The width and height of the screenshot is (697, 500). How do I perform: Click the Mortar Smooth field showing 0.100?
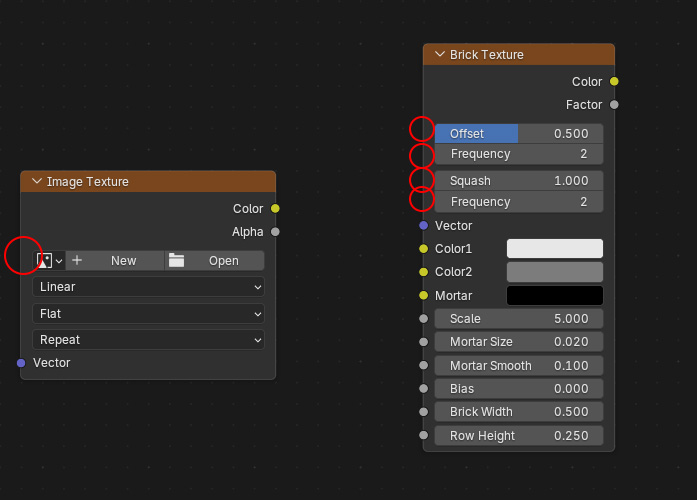[x=519, y=365]
